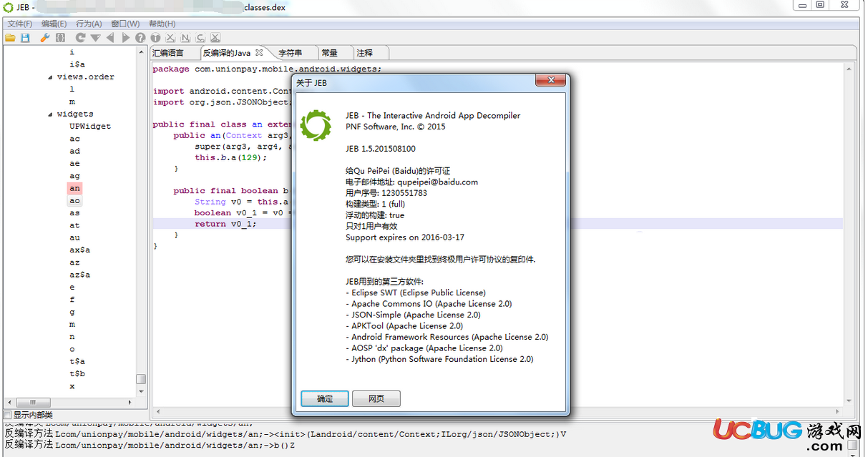Click the tree horizontal scrollbar left arrow
This screenshot has width=868, height=457.
pyautogui.click(x=9, y=402)
